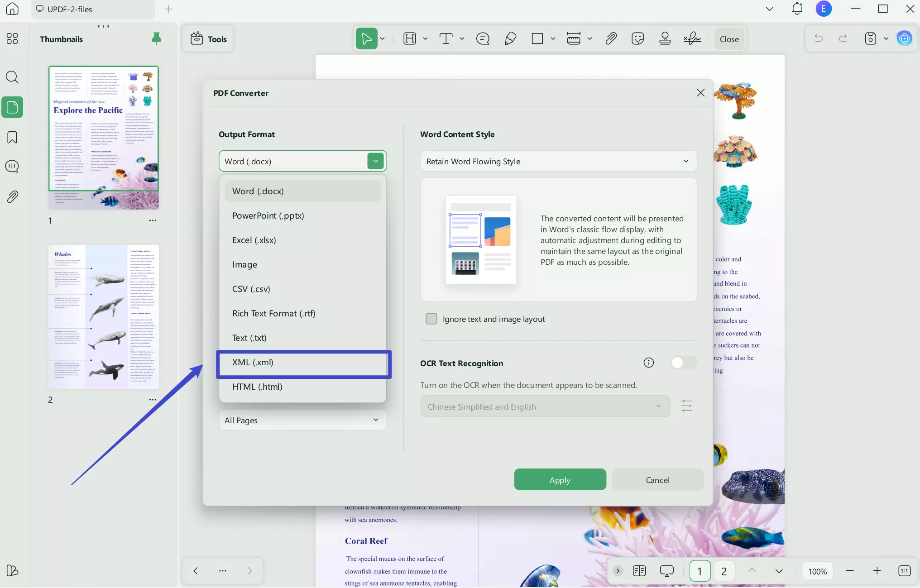Activate the Text tool
The height and width of the screenshot is (588, 920).
pyautogui.click(x=447, y=38)
